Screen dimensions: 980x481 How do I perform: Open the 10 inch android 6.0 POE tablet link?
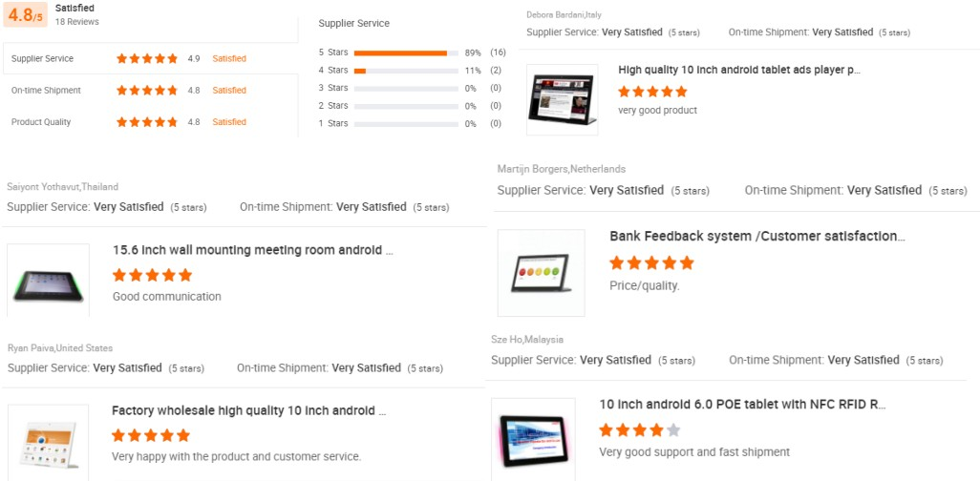click(742, 405)
